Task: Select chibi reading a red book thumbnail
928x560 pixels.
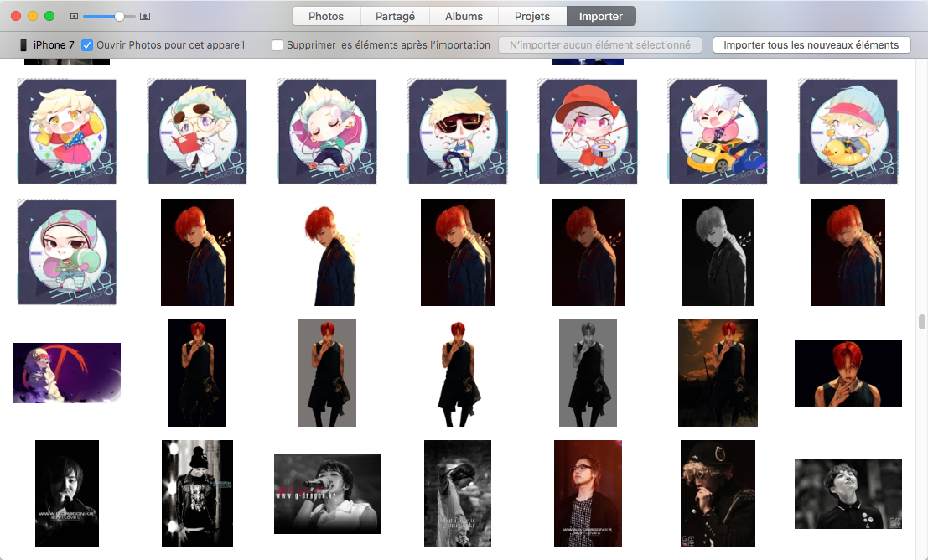Action: coord(197,132)
